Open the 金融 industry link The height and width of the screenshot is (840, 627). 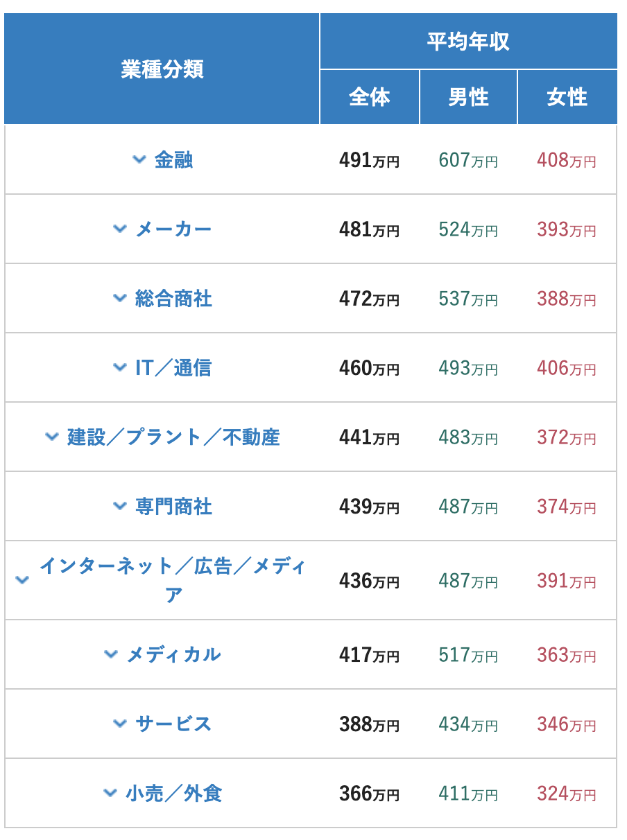[x=173, y=160]
